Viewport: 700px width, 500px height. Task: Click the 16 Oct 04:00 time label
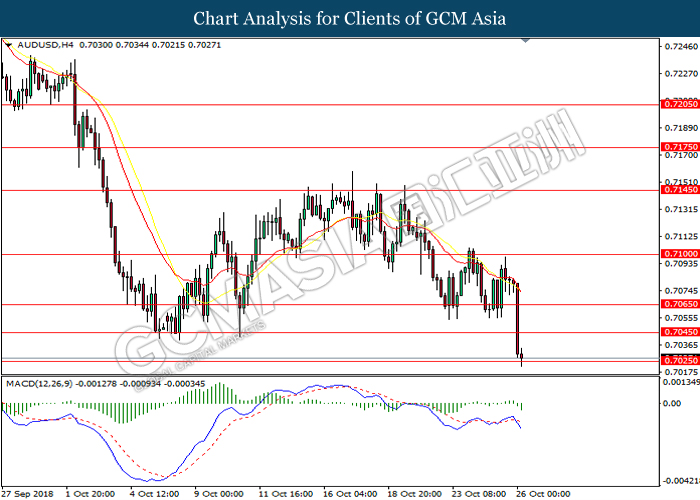click(x=350, y=494)
